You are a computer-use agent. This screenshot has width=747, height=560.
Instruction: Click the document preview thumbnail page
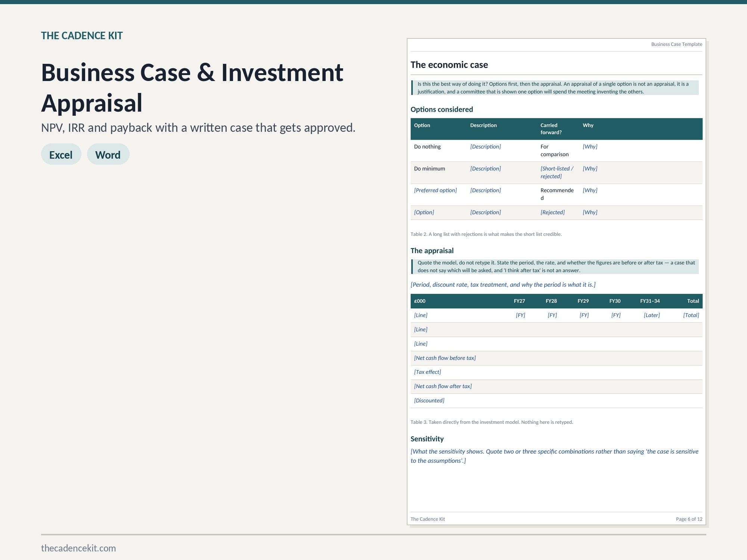(x=557, y=282)
